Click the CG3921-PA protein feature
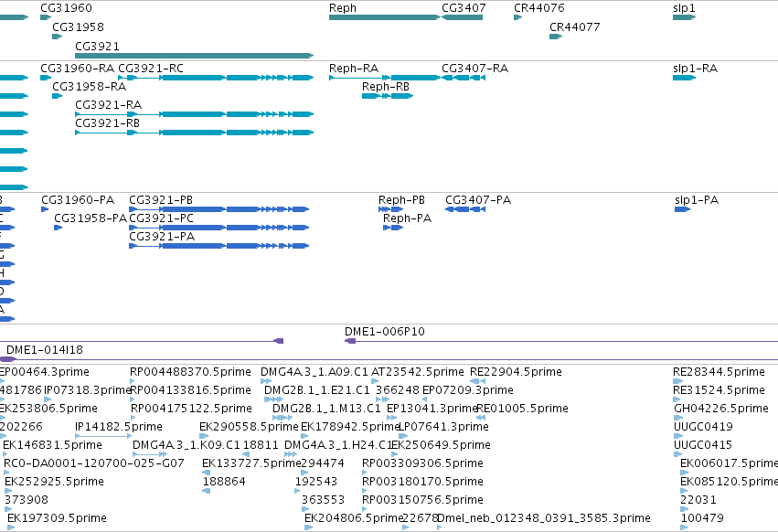This screenshot has height=532, width=778. (218, 246)
